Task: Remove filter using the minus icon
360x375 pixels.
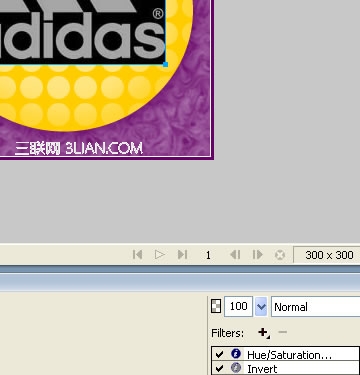Action: [x=282, y=332]
